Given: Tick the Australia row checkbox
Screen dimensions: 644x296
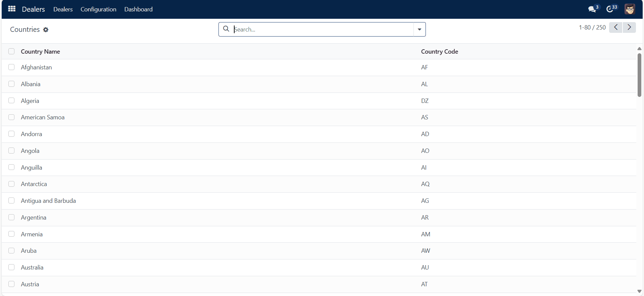Looking at the screenshot, I should [11, 267].
